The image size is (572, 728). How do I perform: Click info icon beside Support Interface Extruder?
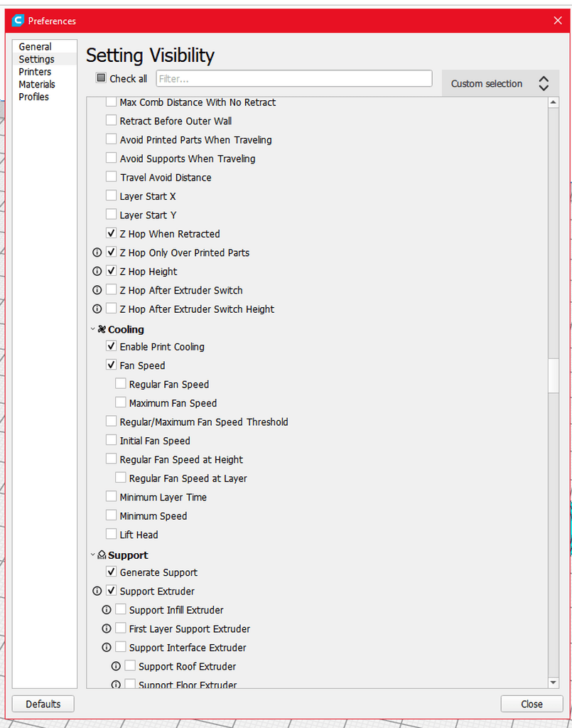pos(107,647)
